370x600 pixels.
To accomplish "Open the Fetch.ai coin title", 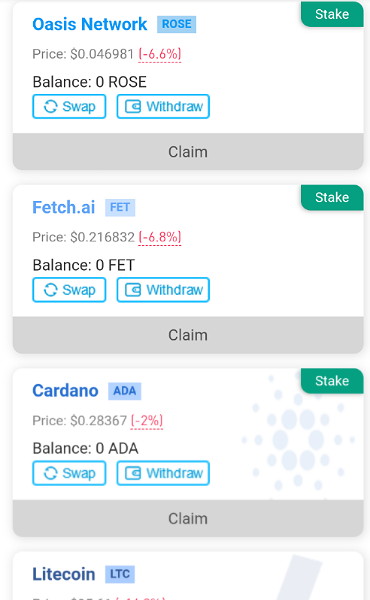I will (64, 207).
